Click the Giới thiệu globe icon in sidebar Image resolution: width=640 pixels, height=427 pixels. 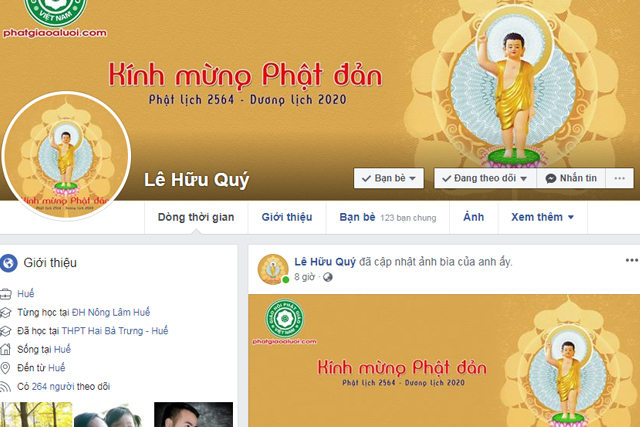[x=9, y=263]
